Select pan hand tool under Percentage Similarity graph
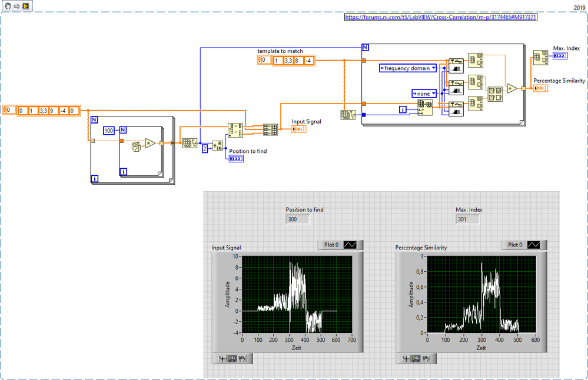Screen dimensions: 588x380 pyautogui.click(x=426, y=359)
